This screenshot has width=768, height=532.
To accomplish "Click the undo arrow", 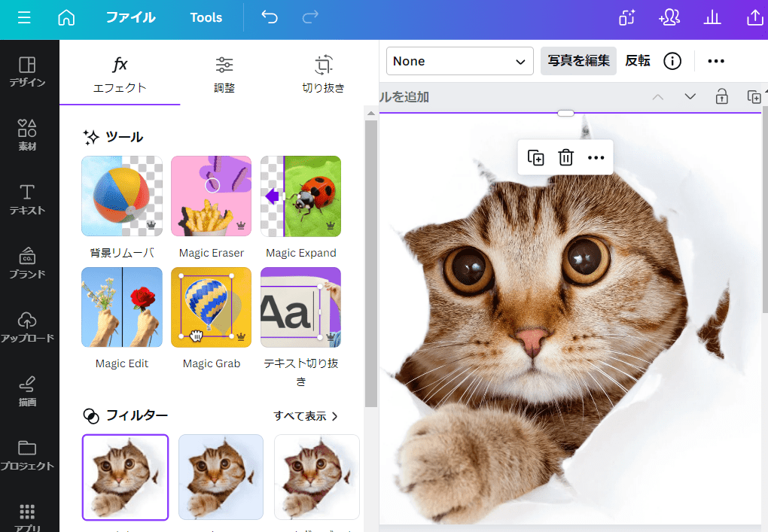I will (x=270, y=17).
